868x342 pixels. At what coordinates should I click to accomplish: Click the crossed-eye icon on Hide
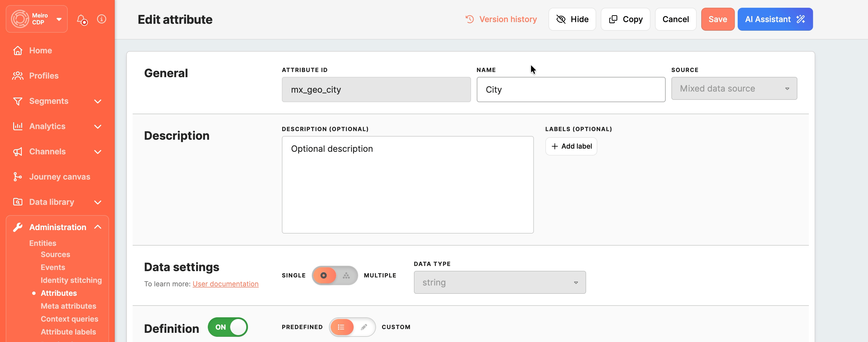coord(561,19)
